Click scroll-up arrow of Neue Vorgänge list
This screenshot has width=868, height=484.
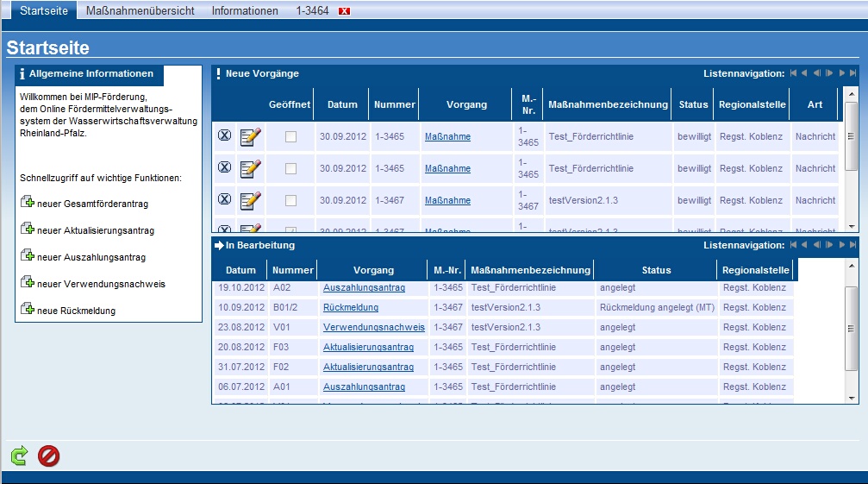tap(852, 93)
